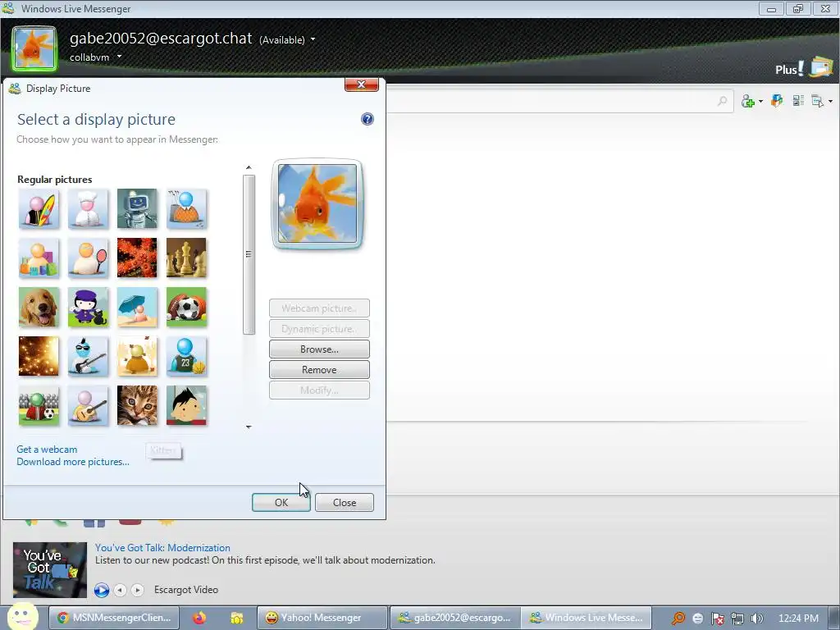Switch to Yahoo! Messenger taskbar window
Viewport: 840px width, 630px height.
[322, 618]
